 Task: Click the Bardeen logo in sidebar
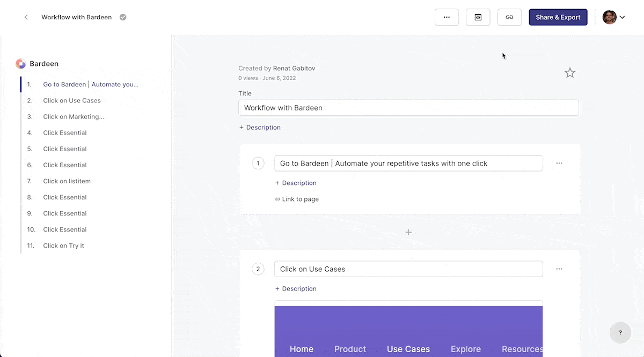pyautogui.click(x=20, y=64)
